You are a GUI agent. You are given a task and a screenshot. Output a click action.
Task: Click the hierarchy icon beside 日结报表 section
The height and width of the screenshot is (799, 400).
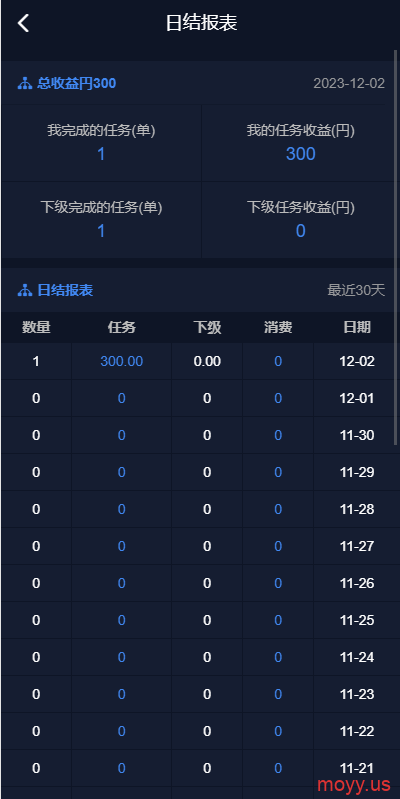25,291
